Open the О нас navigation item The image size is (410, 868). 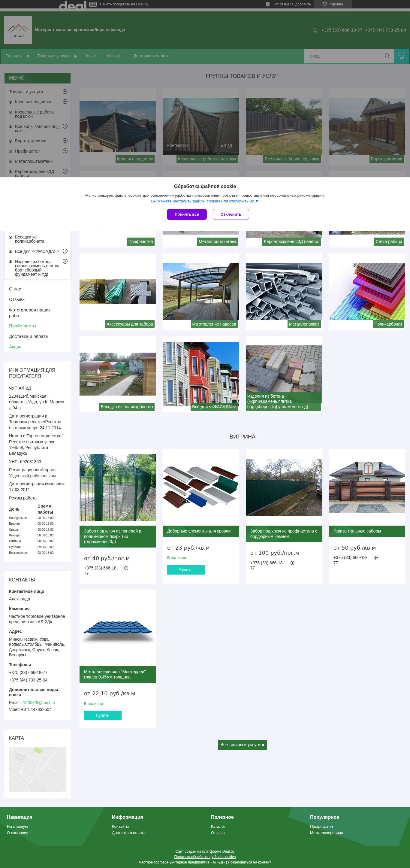pyautogui.click(x=90, y=56)
